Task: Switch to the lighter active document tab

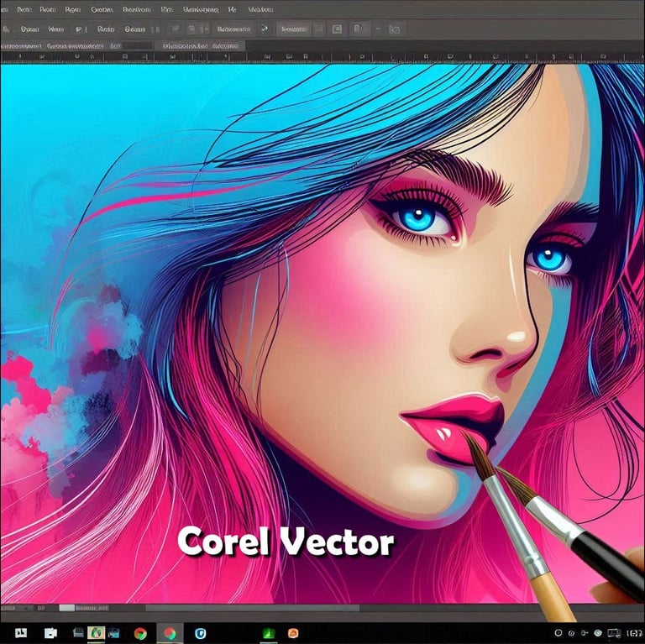Action: [x=201, y=46]
